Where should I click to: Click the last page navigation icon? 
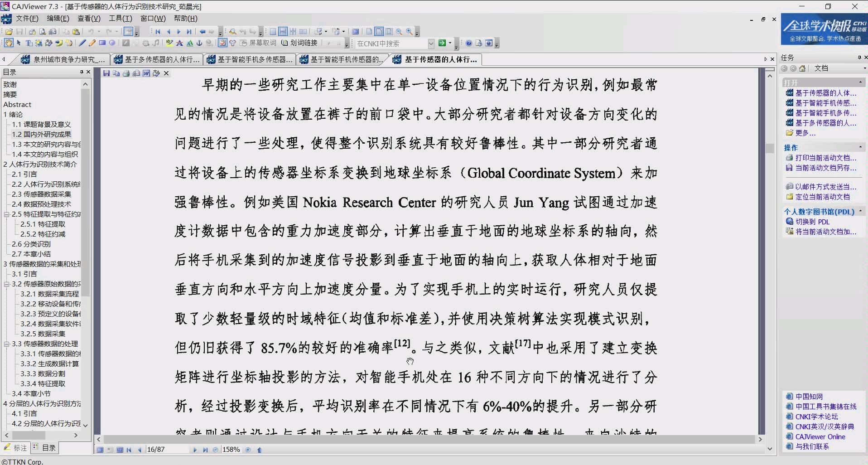tap(189, 31)
